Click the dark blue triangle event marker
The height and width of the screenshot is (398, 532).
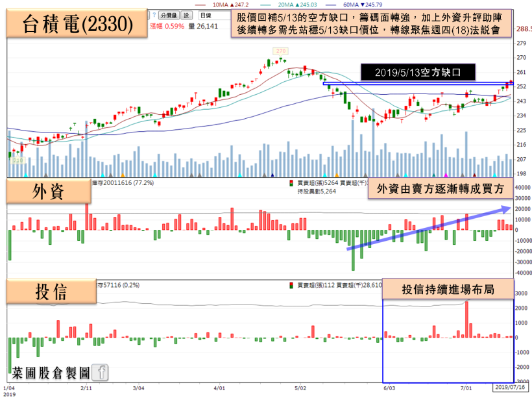(272, 175)
